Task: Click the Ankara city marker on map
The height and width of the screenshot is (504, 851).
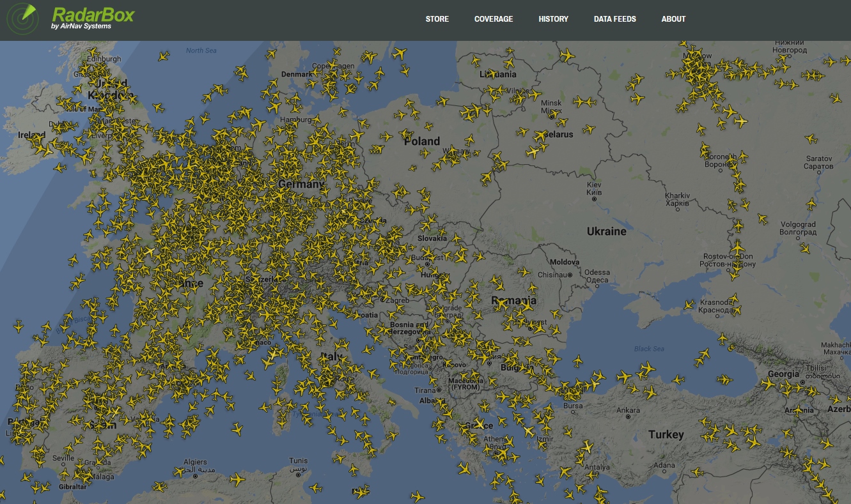Action: [628, 416]
